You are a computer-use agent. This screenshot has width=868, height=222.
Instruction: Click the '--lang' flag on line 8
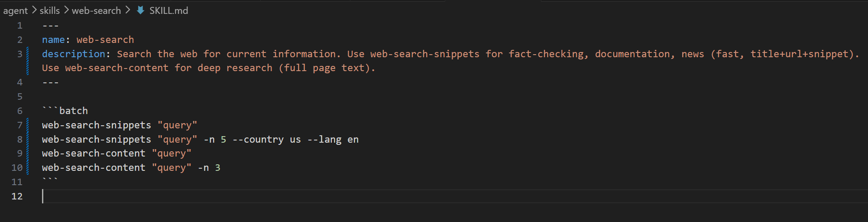[324, 140]
